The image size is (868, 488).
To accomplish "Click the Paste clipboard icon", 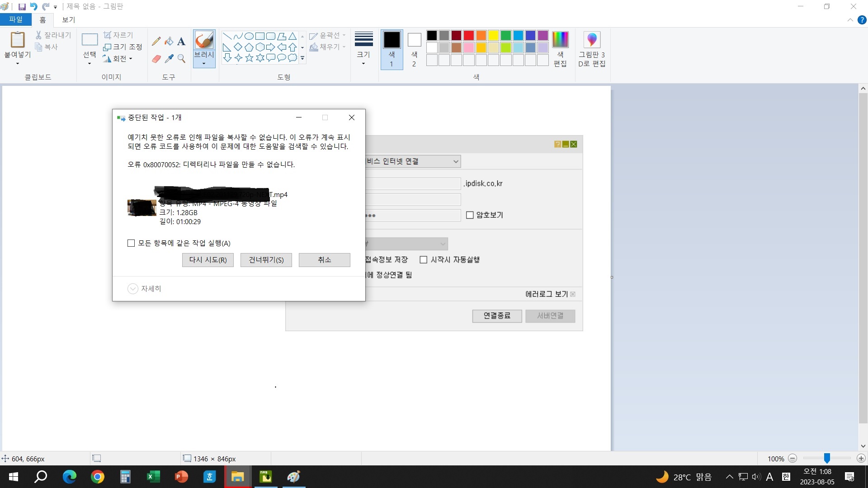I will [x=18, y=40].
